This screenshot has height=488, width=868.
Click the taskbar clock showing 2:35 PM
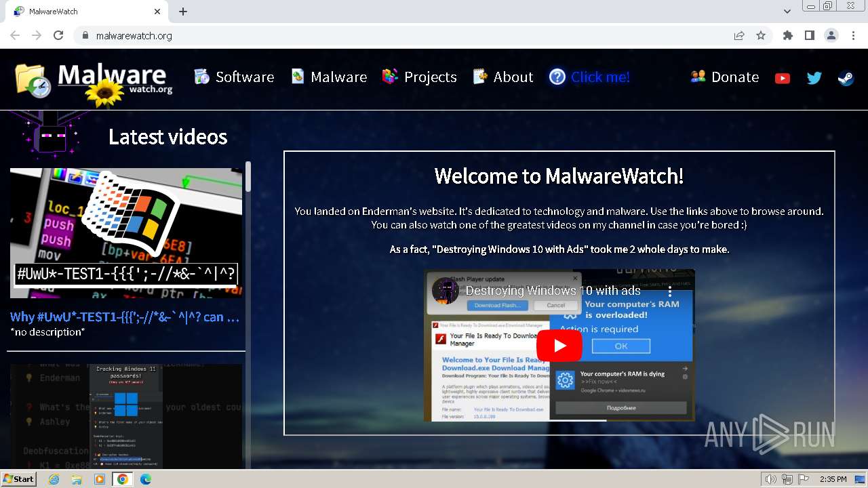click(x=833, y=479)
